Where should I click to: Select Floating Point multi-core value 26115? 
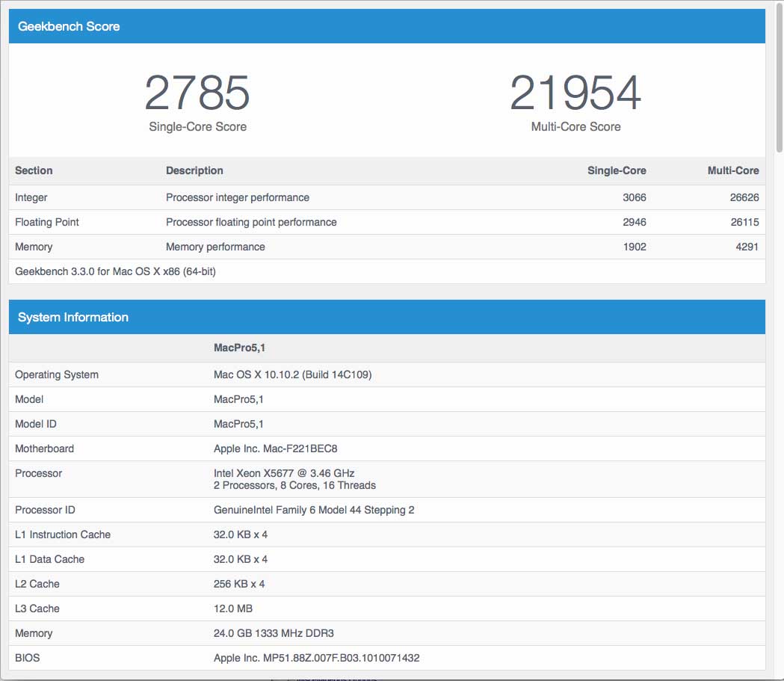click(x=744, y=222)
